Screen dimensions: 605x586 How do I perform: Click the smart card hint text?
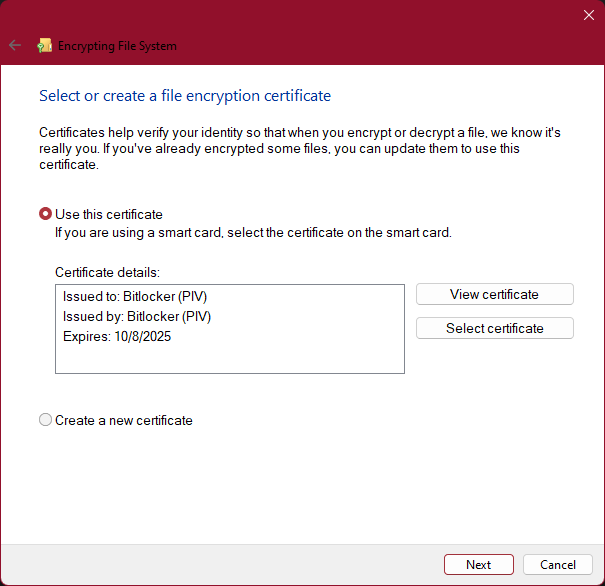tap(253, 233)
